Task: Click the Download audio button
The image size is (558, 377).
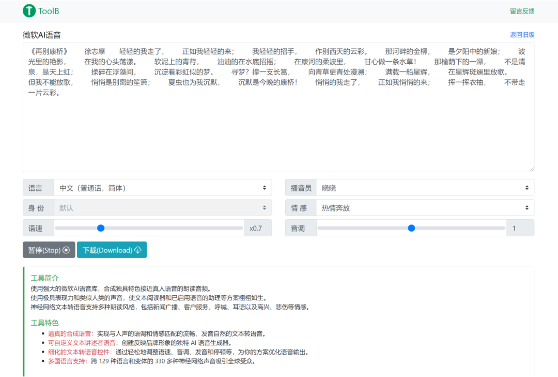Action: coord(112,250)
